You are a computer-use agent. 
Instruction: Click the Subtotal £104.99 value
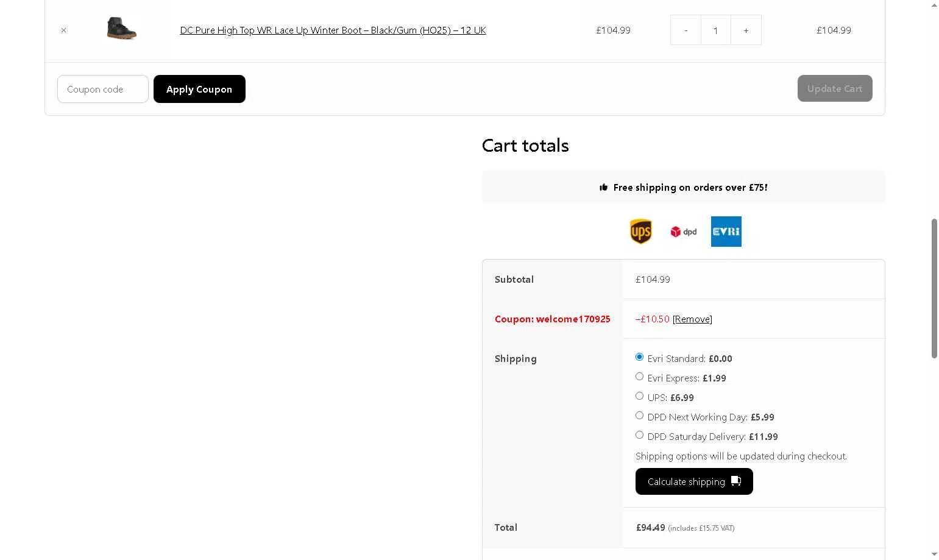pyautogui.click(x=653, y=279)
